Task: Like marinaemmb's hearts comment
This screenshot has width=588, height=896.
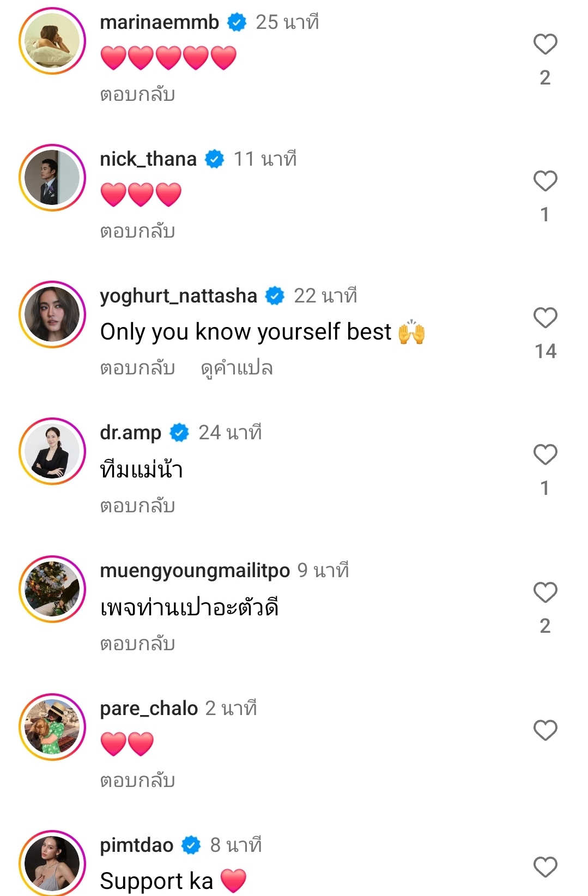Action: click(545, 45)
